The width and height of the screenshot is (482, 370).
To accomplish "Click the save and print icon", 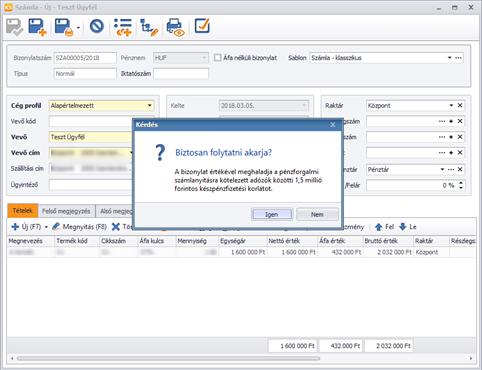I will (x=64, y=27).
